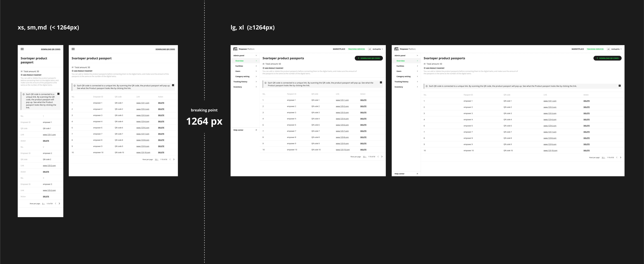Go to the next page in the mobile frame pagination
Image resolution: width=644 pixels, height=264 pixels.
click(x=59, y=204)
